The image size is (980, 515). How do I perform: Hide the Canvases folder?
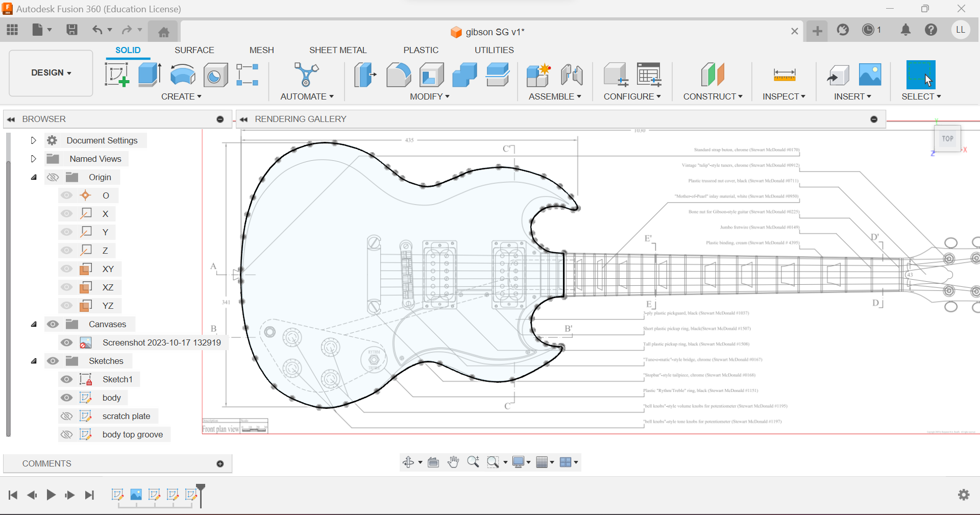53,324
